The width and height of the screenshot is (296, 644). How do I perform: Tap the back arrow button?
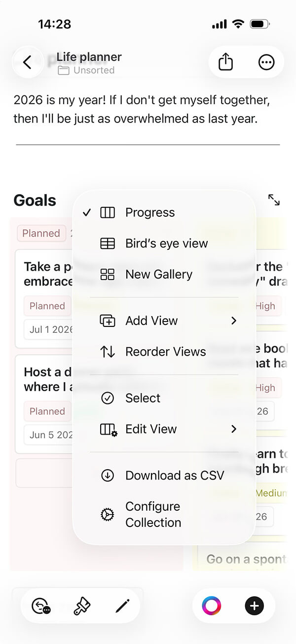pyautogui.click(x=28, y=62)
